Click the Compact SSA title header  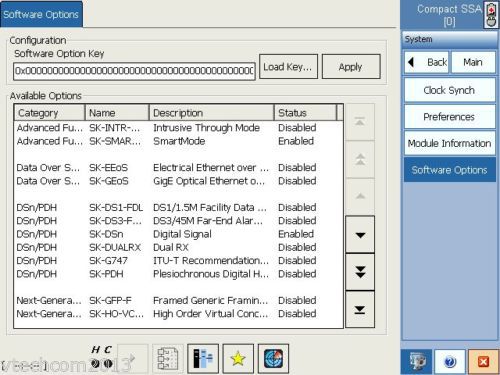(x=449, y=15)
